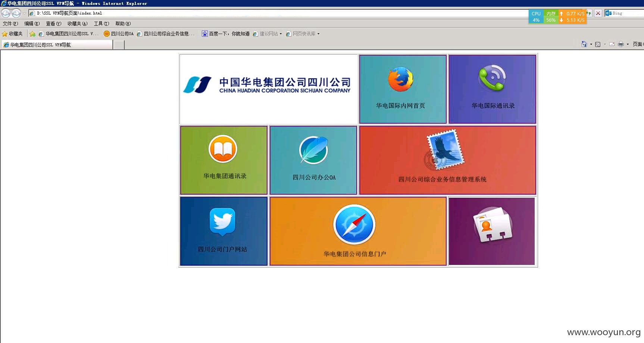Viewport: 644px width, 343px height.
Task: Click the browser Forward arrow button
Action: pos(16,13)
